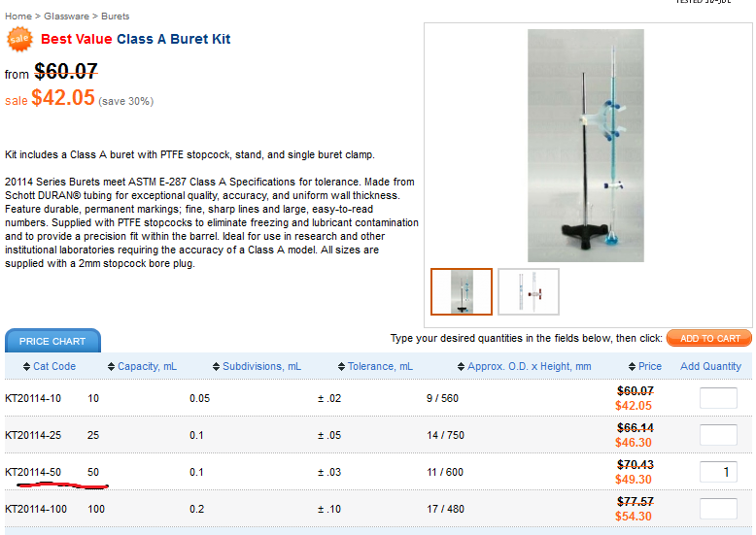
Task: Open the Price Chart tab
Action: [52, 341]
